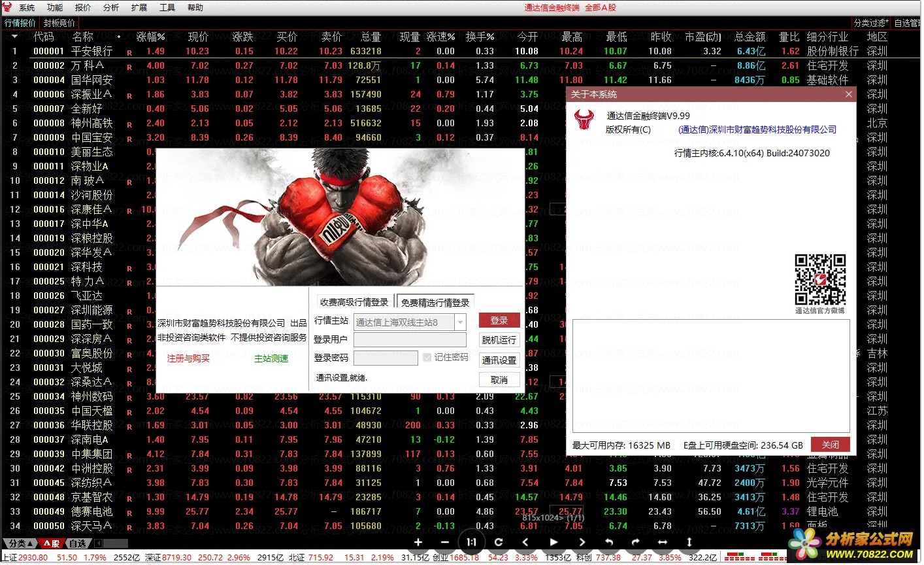Viewport: 924px width, 565px height.
Task: Click the 代码 column header
Action: (44, 37)
